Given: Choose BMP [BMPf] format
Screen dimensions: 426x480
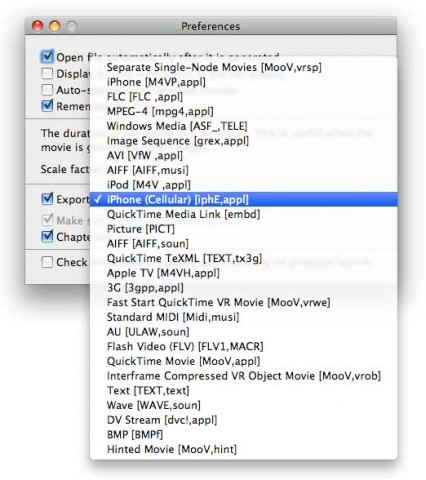Looking at the screenshot, I should tap(243, 434).
